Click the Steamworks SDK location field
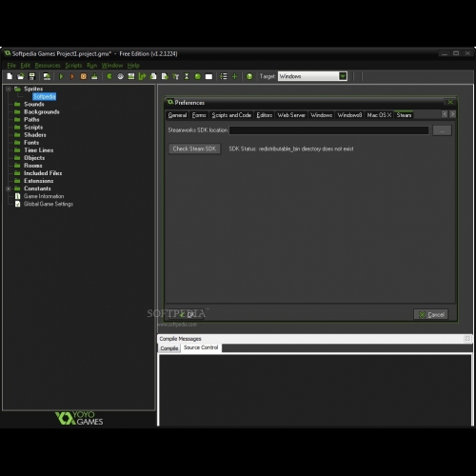Viewport: 476px width, 476px height. pos(328,130)
